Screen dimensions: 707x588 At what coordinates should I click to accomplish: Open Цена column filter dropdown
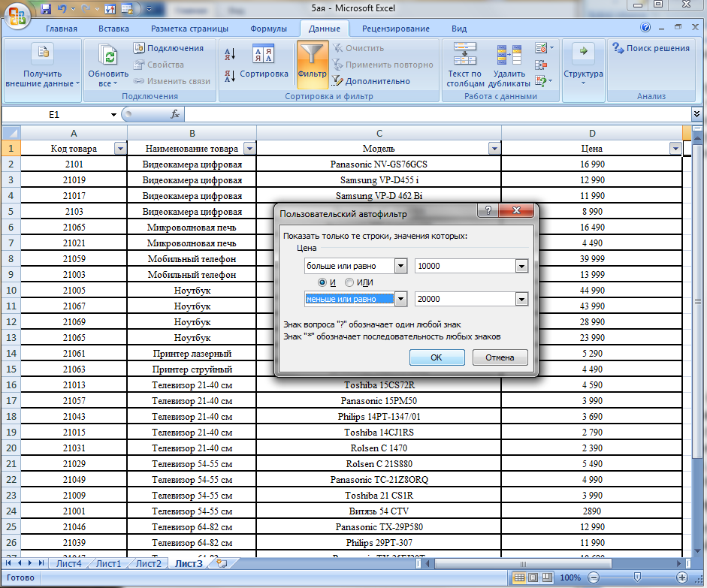coord(675,148)
